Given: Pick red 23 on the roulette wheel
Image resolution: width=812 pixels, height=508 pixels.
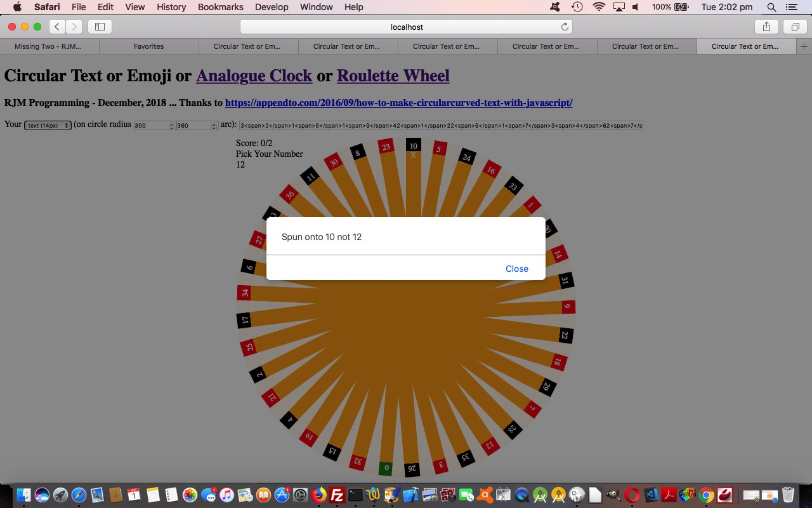Looking at the screenshot, I should [x=386, y=147].
